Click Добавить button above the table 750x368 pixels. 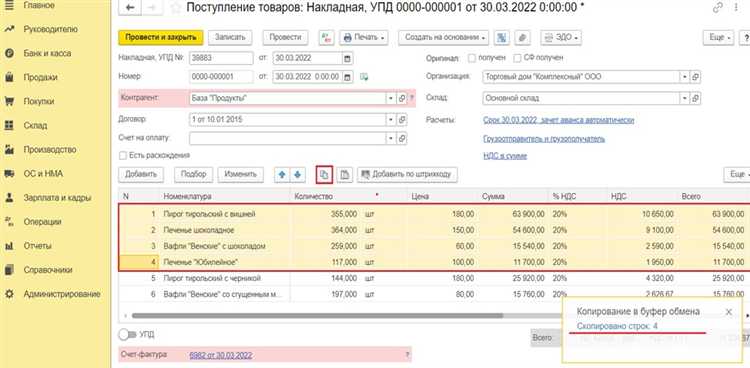point(141,175)
